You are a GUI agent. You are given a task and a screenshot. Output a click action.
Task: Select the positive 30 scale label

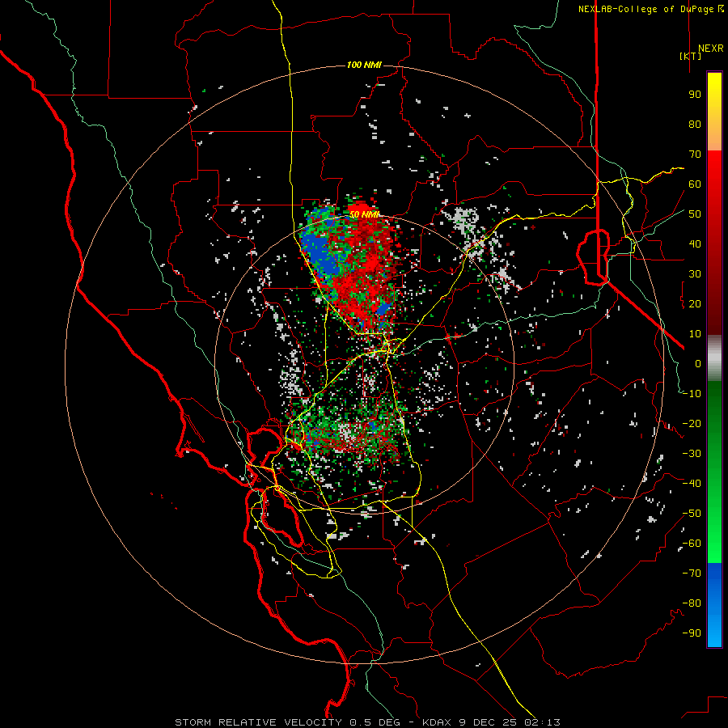(x=695, y=274)
